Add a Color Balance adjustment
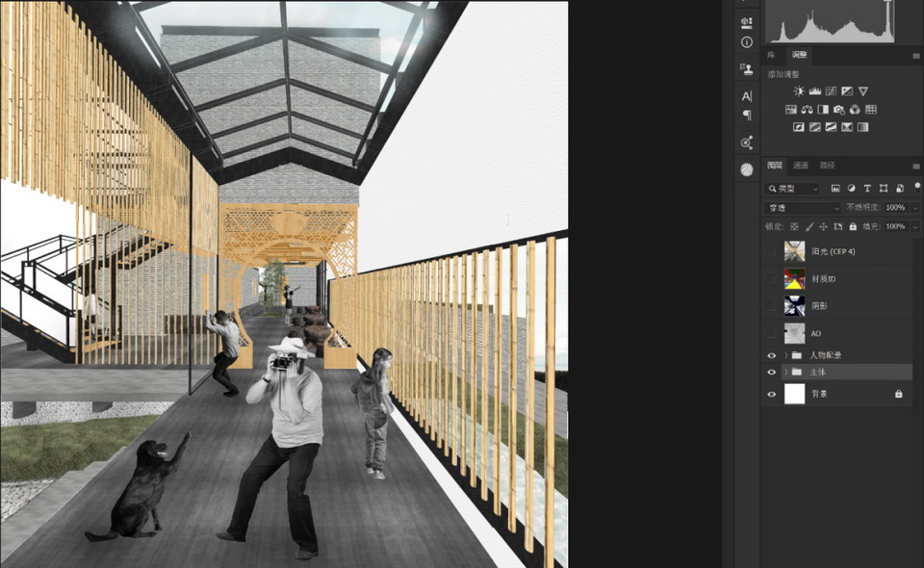Viewport: 924px width, 568px height. (x=807, y=109)
